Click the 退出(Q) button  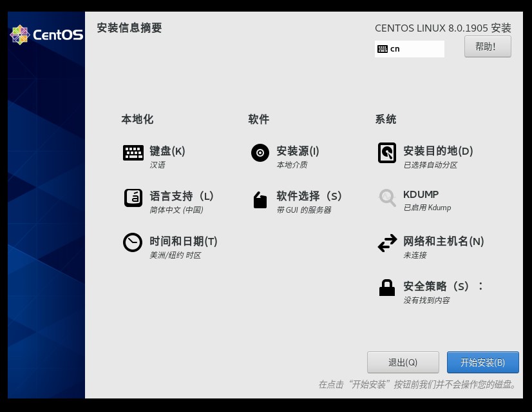[x=402, y=362]
